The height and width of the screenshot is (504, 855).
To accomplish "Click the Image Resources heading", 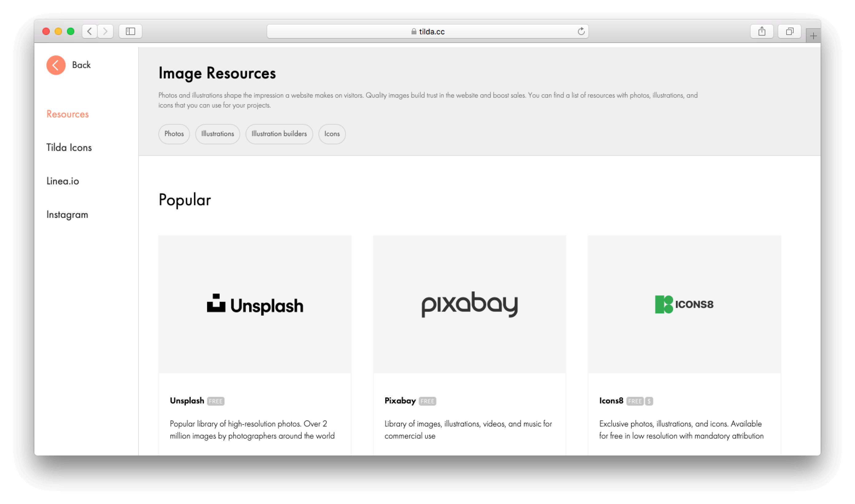I will coord(217,73).
